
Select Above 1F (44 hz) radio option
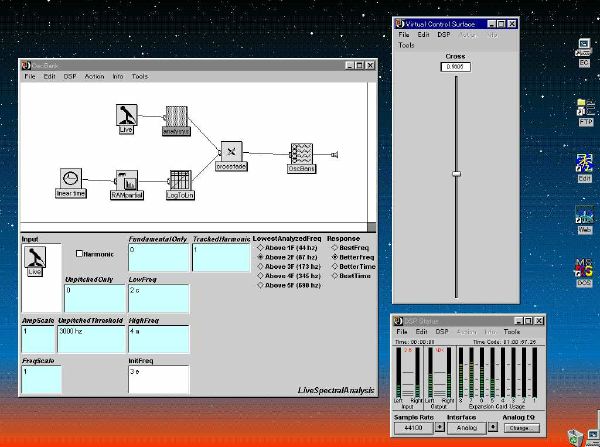coord(262,247)
